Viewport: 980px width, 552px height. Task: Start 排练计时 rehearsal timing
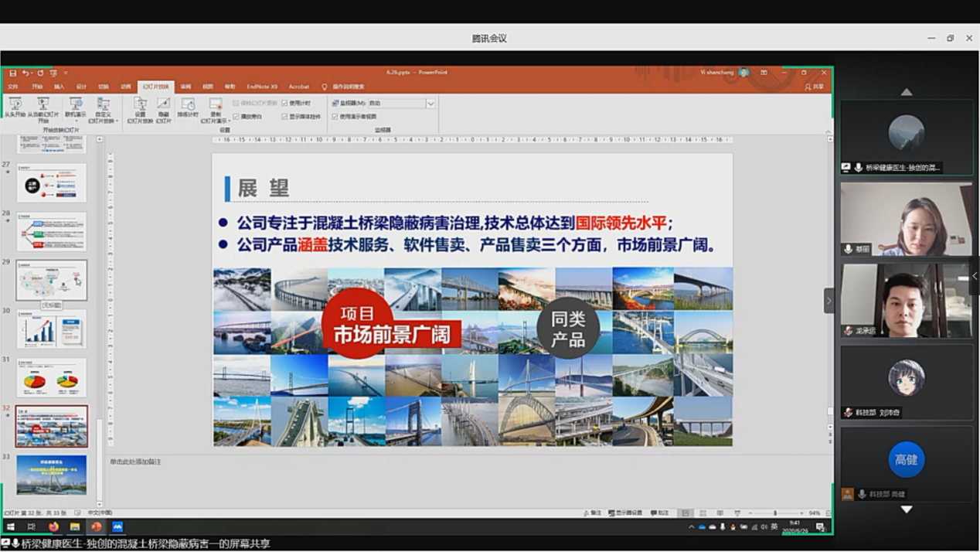(x=188, y=104)
